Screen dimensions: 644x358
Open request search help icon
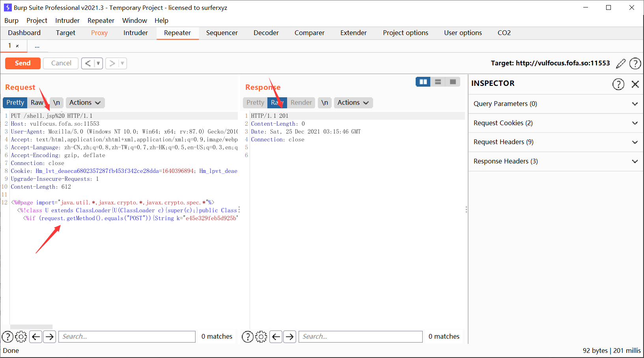click(7, 337)
